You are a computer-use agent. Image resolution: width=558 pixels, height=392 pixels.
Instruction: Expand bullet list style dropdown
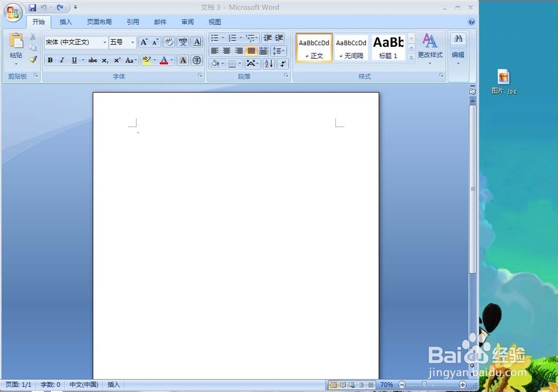click(223, 38)
